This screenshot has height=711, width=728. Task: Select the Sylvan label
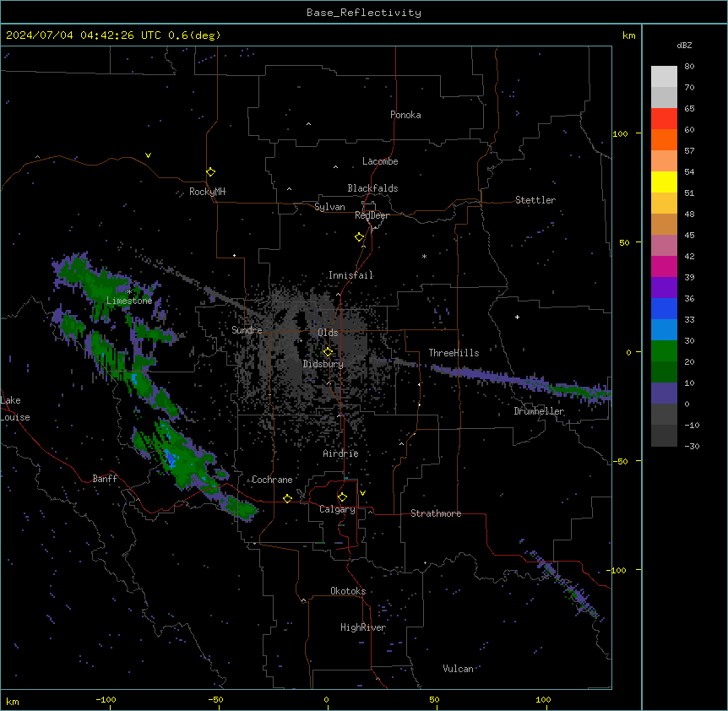tap(329, 207)
